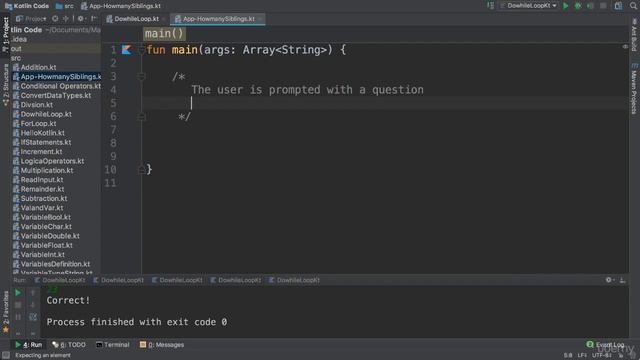Image resolution: width=640 pixels, height=360 pixels.
Task: Click the up-stack-trace arrow in Run panel
Action: [x=33, y=293]
